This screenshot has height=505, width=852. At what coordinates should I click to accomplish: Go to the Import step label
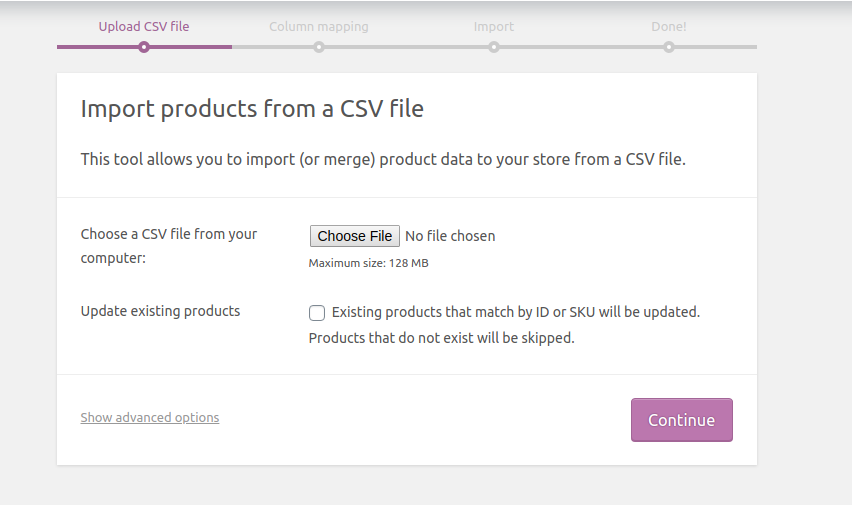tap(494, 27)
